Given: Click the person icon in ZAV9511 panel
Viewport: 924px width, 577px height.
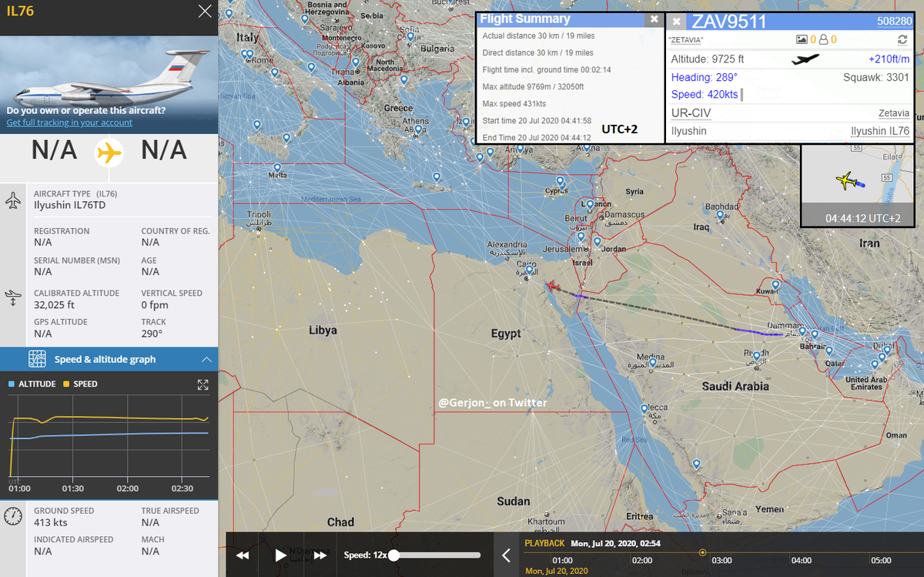Looking at the screenshot, I should coord(823,39).
